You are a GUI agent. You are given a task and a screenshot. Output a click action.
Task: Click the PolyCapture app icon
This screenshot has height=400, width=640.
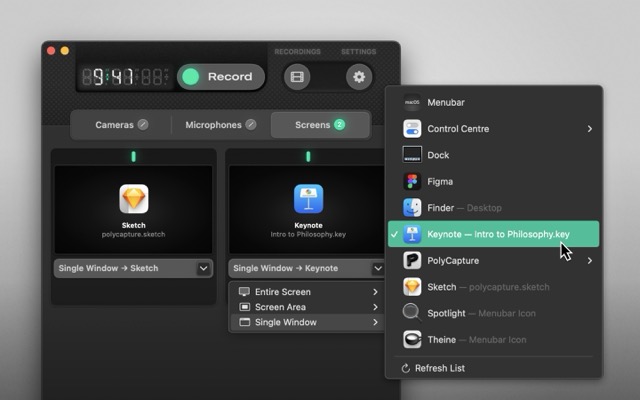tap(412, 260)
